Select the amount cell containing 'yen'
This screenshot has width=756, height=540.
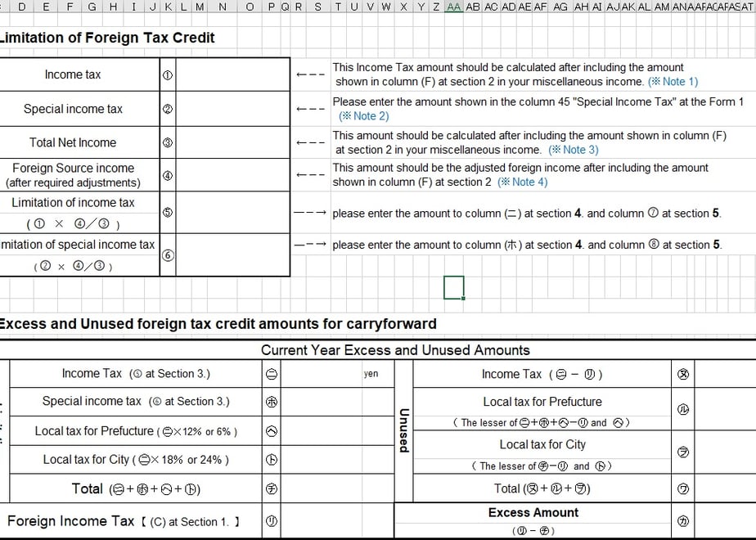tap(337, 374)
